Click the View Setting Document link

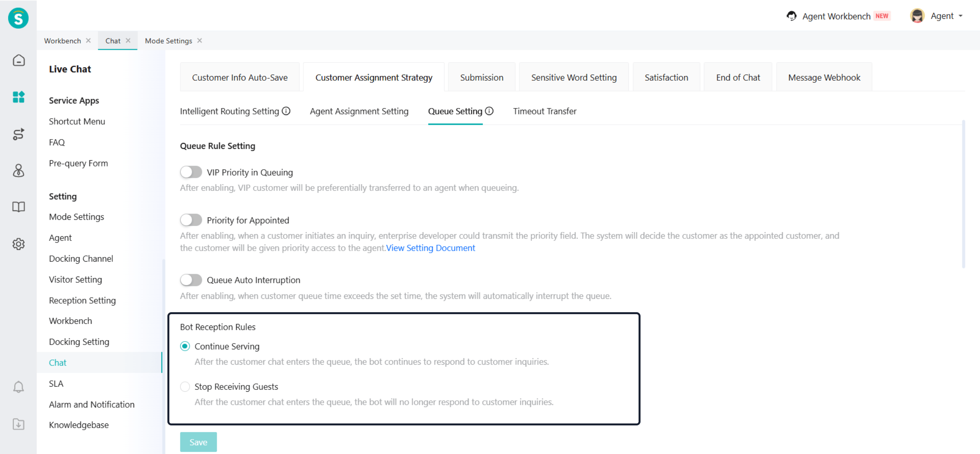[430, 248]
